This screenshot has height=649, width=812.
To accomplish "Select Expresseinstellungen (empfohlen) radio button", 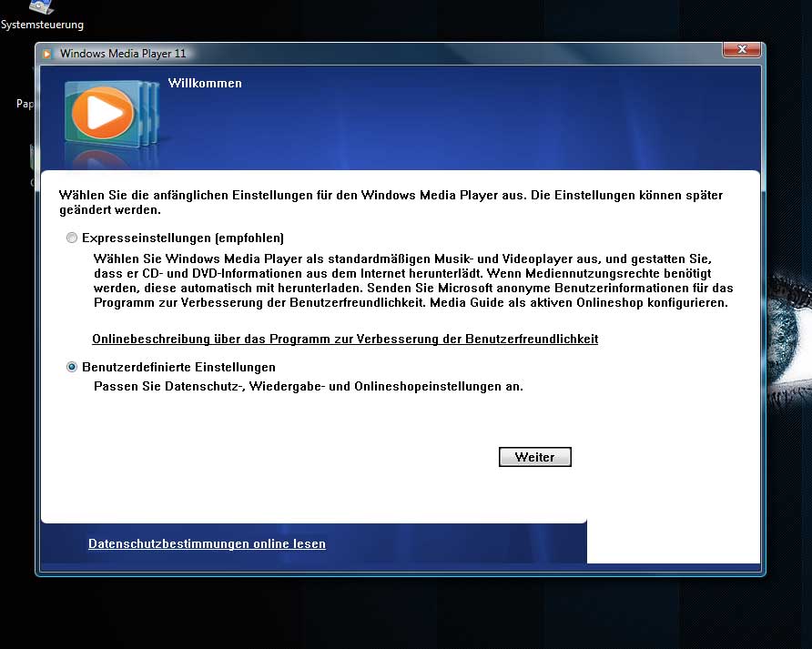I will click(x=72, y=238).
